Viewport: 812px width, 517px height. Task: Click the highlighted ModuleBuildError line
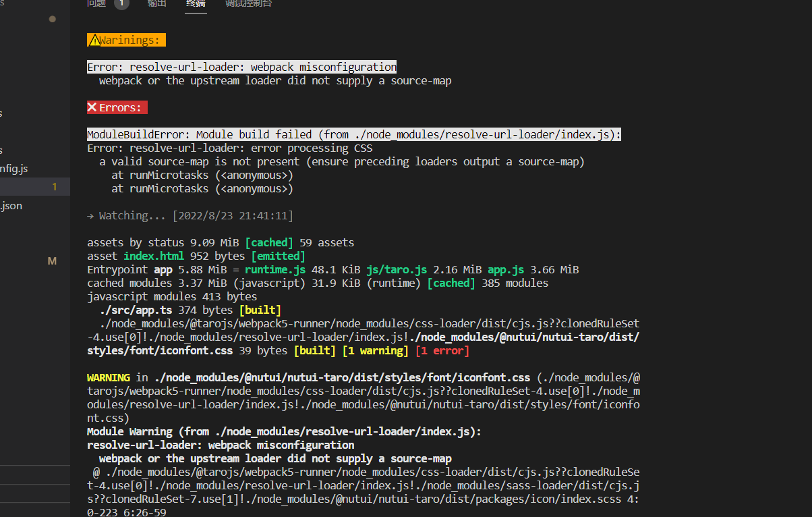(354, 134)
